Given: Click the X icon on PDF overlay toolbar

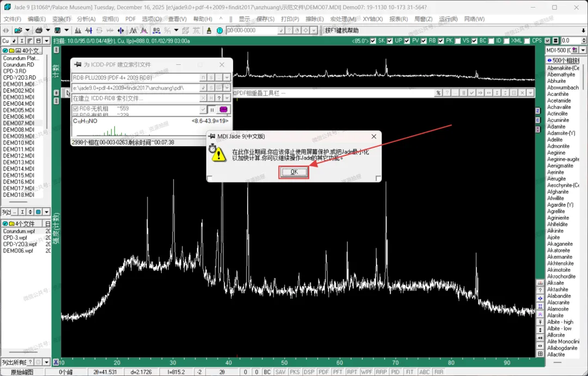Looking at the screenshot, I should tap(522, 93).
